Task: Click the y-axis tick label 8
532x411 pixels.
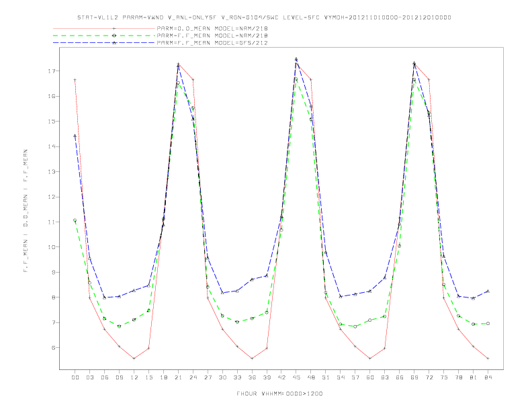Action: tap(54, 298)
